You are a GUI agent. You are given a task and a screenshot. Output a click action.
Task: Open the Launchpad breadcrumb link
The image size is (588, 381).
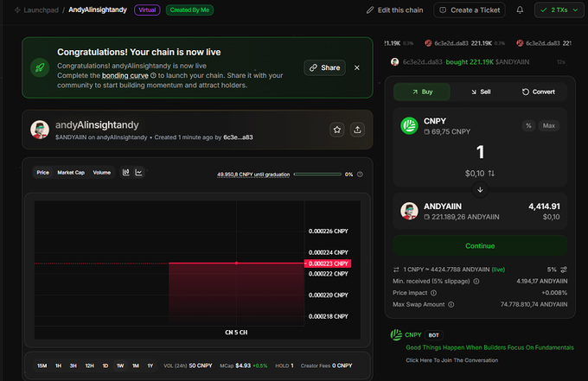click(41, 10)
